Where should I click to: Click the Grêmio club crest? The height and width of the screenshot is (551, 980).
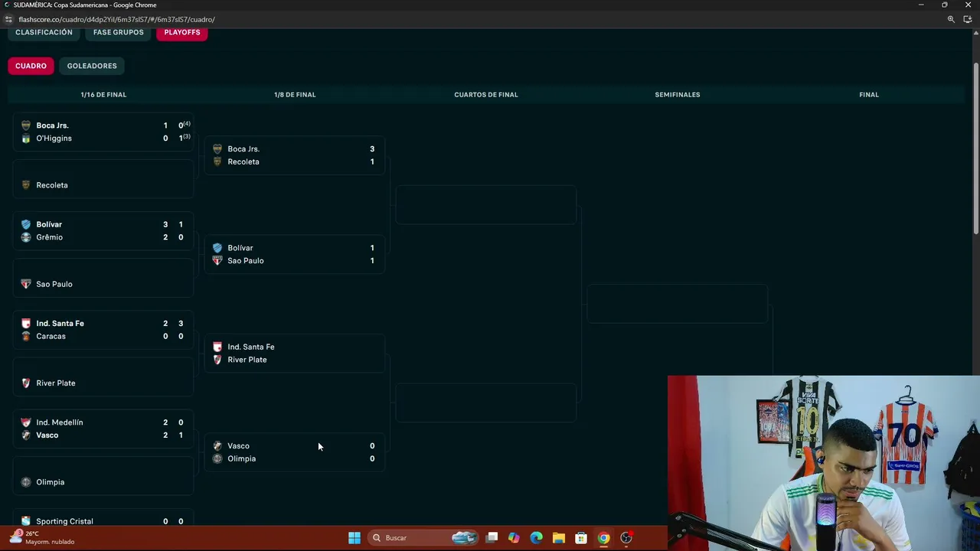coord(26,237)
